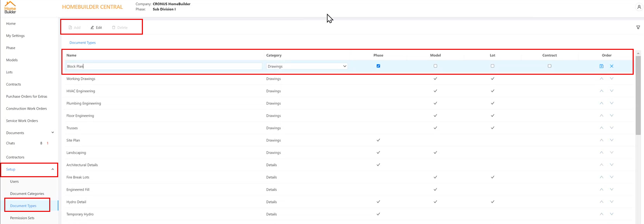The width and height of the screenshot is (644, 224).
Task: Move HVAC Engineering row up
Action: [601, 91]
